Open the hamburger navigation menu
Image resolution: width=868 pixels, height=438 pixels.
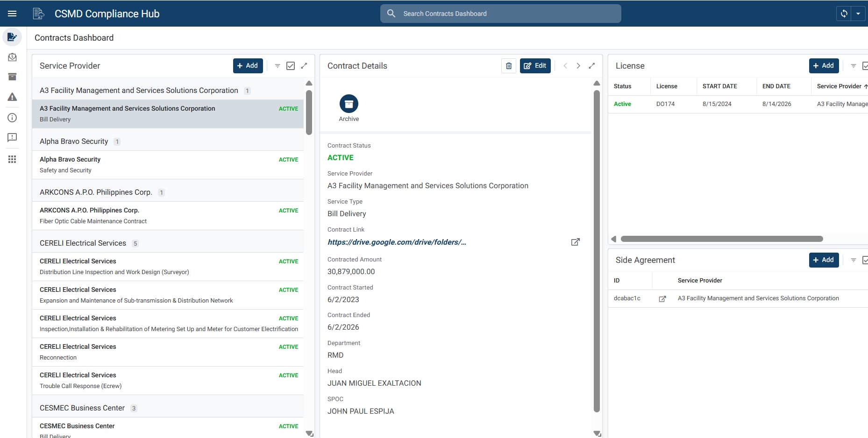[12, 14]
